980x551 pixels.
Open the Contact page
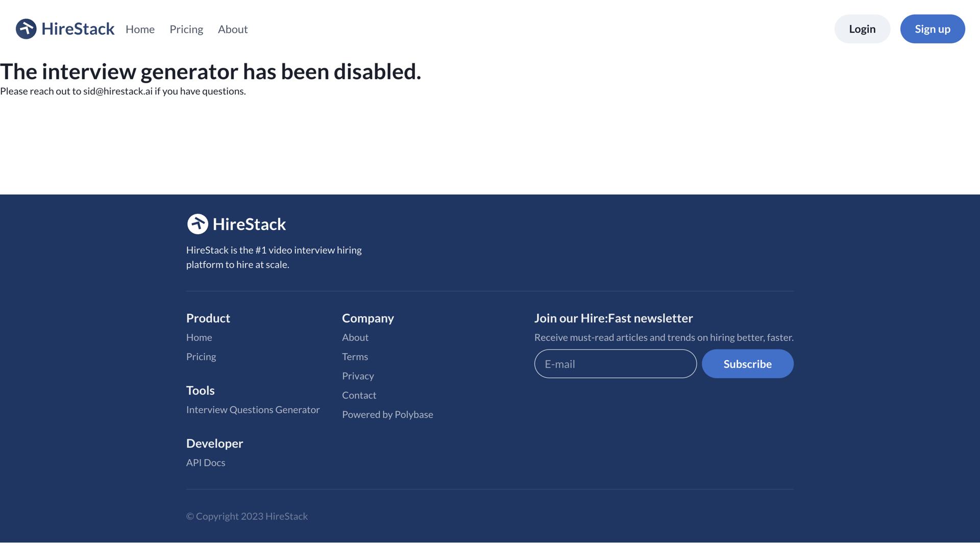359,395
